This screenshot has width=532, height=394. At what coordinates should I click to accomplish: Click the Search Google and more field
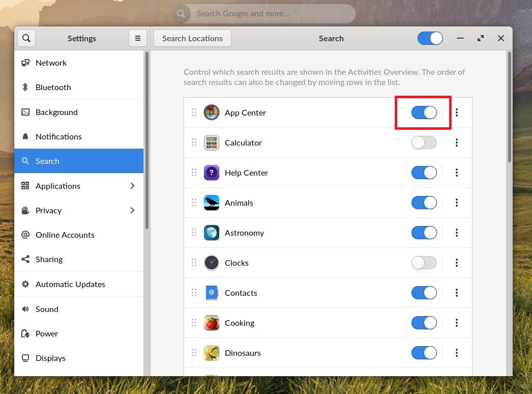[x=263, y=14]
